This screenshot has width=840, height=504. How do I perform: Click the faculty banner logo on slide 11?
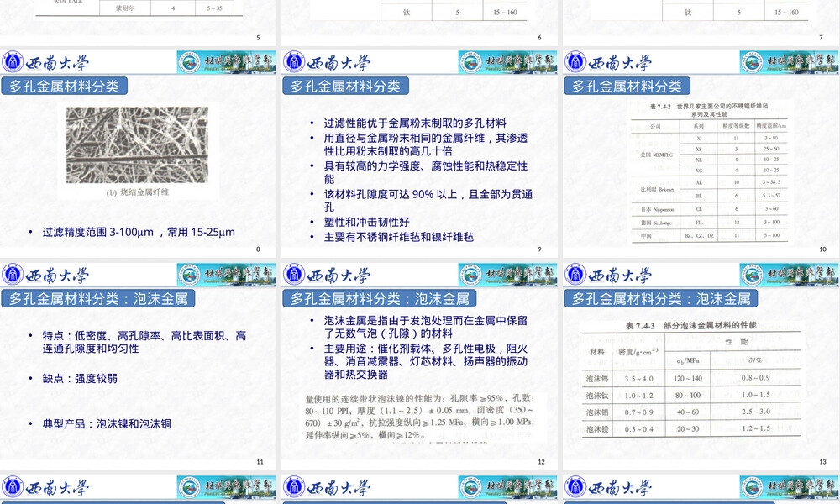click(226, 275)
